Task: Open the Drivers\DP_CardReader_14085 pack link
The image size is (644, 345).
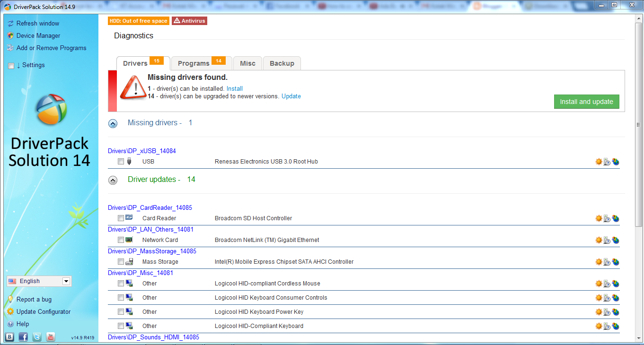Action: click(150, 207)
